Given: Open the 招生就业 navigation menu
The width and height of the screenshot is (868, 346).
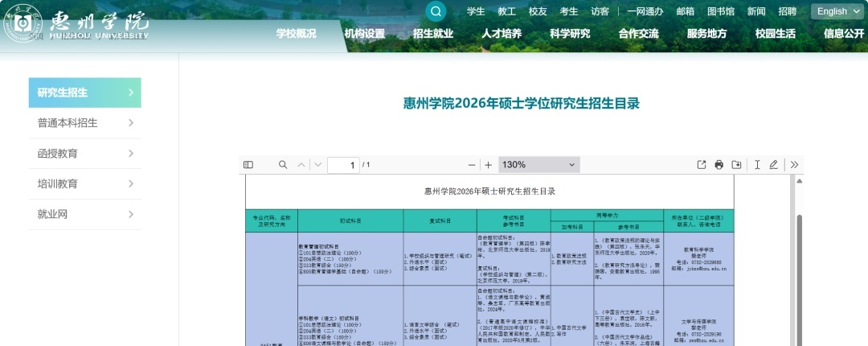Looking at the screenshot, I should [x=433, y=34].
